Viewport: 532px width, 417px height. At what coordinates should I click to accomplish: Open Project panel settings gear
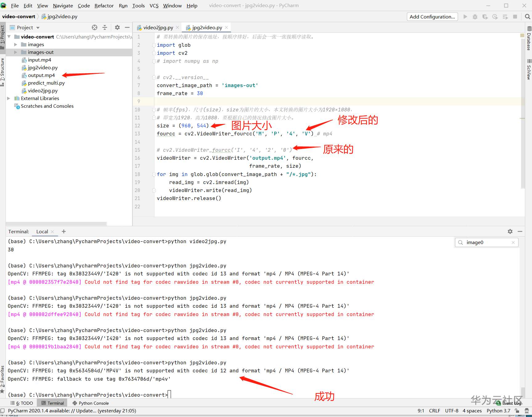pyautogui.click(x=117, y=27)
